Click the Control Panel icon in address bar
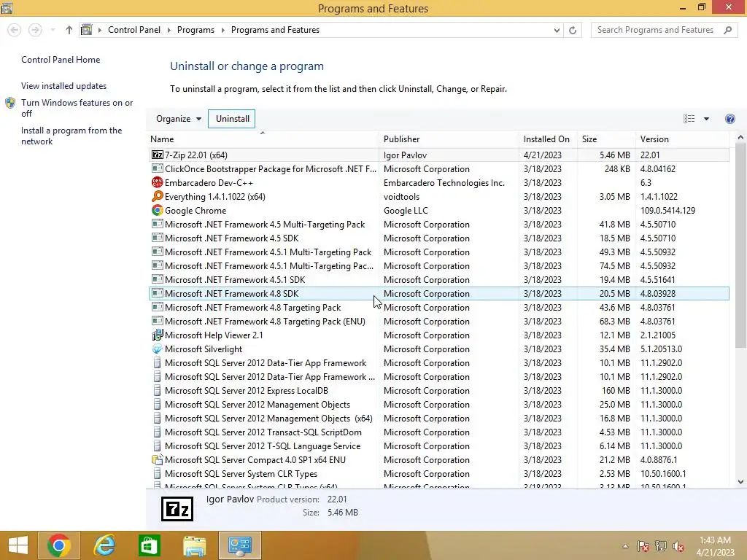 click(86, 30)
